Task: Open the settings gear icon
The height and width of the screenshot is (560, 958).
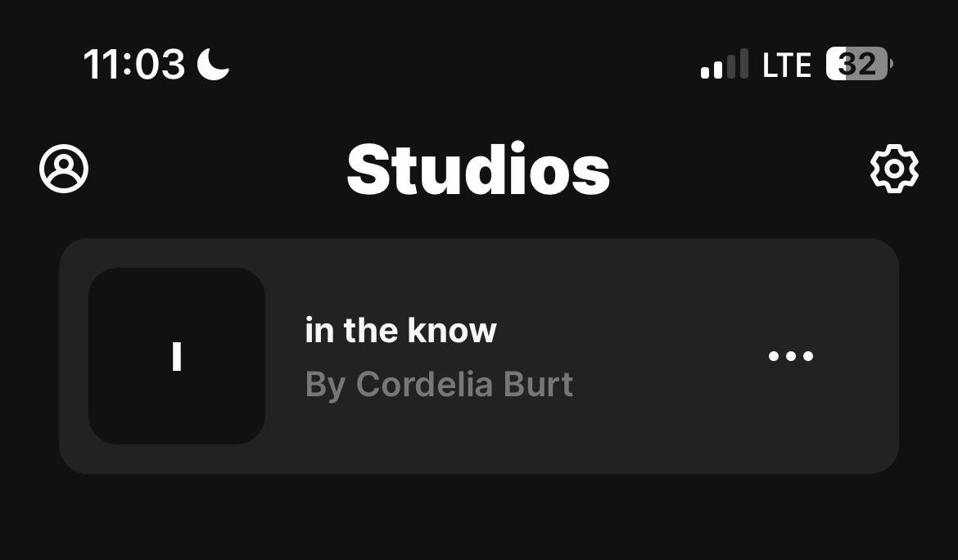Action: click(x=894, y=169)
